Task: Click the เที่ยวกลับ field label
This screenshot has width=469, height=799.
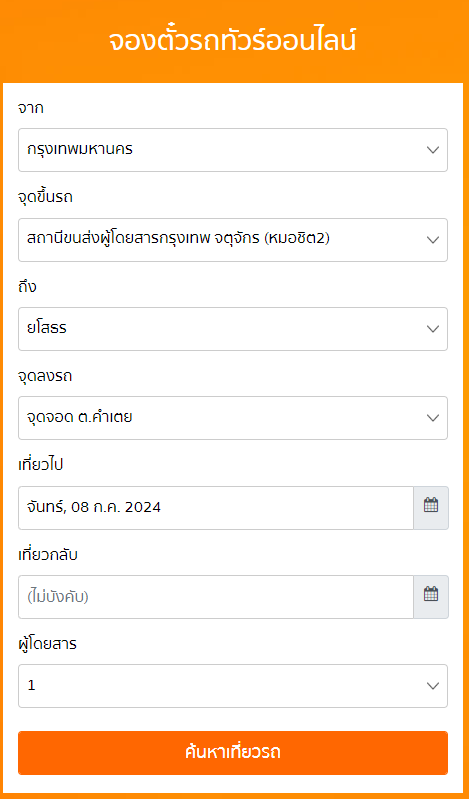Action: click(x=47, y=554)
